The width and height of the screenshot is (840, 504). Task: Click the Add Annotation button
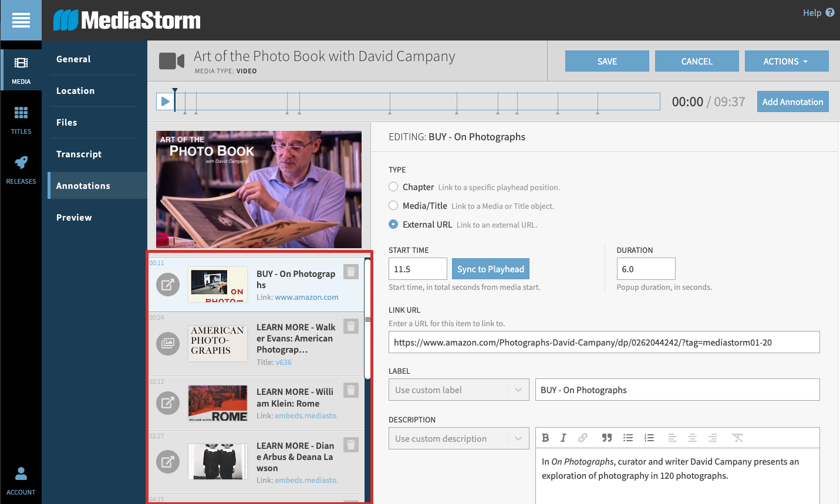792,102
